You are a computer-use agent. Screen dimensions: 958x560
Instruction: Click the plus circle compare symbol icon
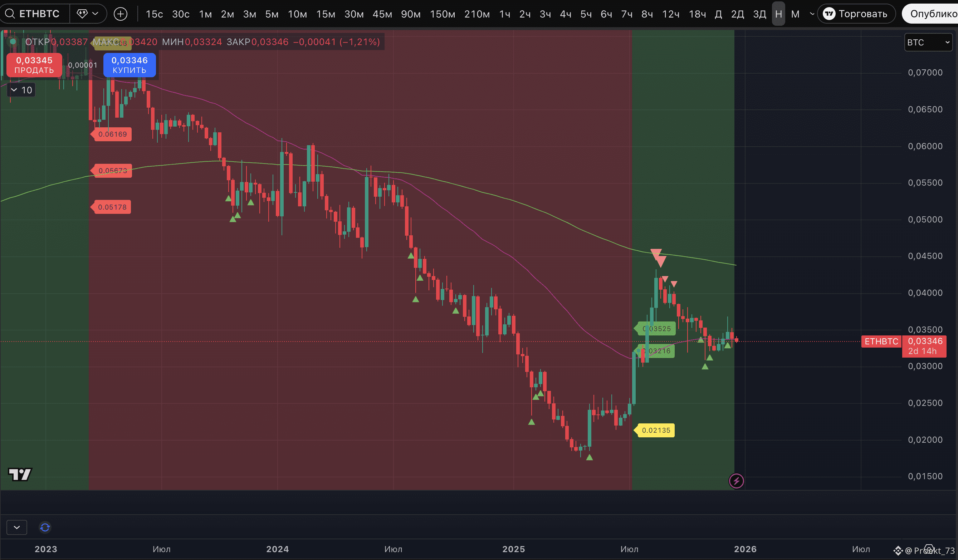(x=121, y=14)
